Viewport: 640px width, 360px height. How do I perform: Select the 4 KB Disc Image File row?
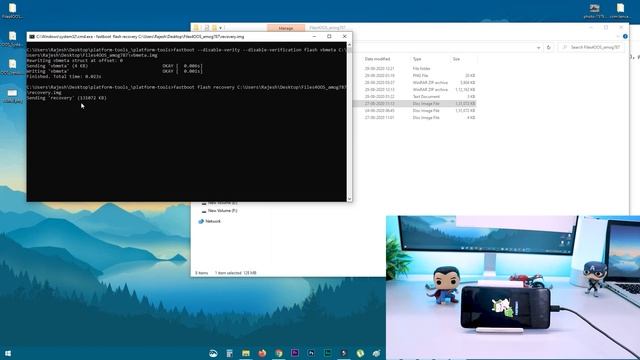click(414, 118)
